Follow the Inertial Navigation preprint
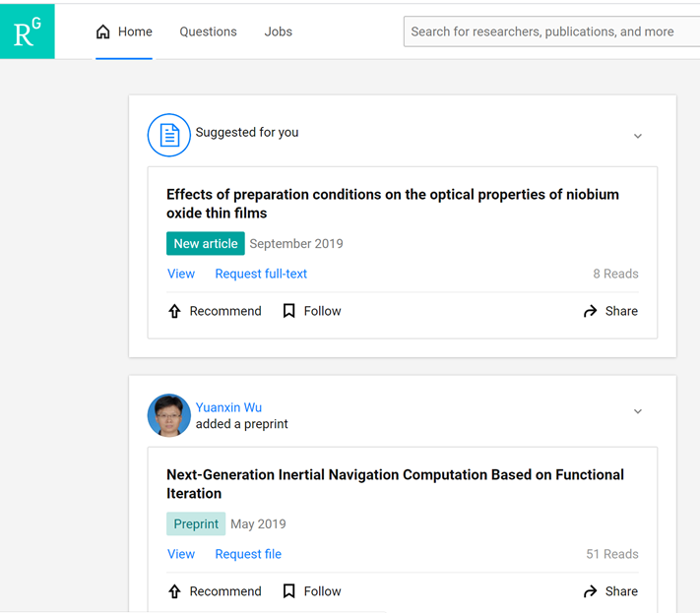Screen dimensions: 700x613 311,591
